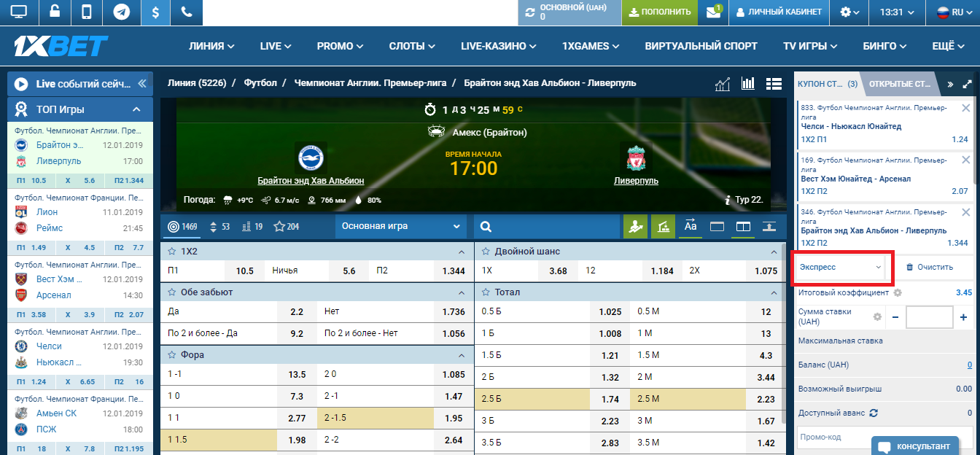Open the mobile phone apps icon
The height and width of the screenshot is (455, 980).
(87, 12)
